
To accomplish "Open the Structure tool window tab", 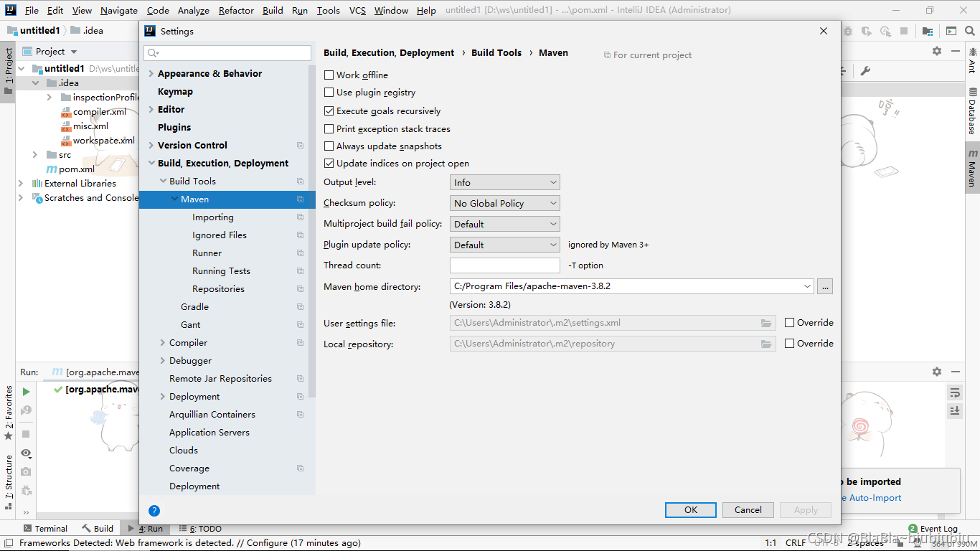I will [x=8, y=481].
